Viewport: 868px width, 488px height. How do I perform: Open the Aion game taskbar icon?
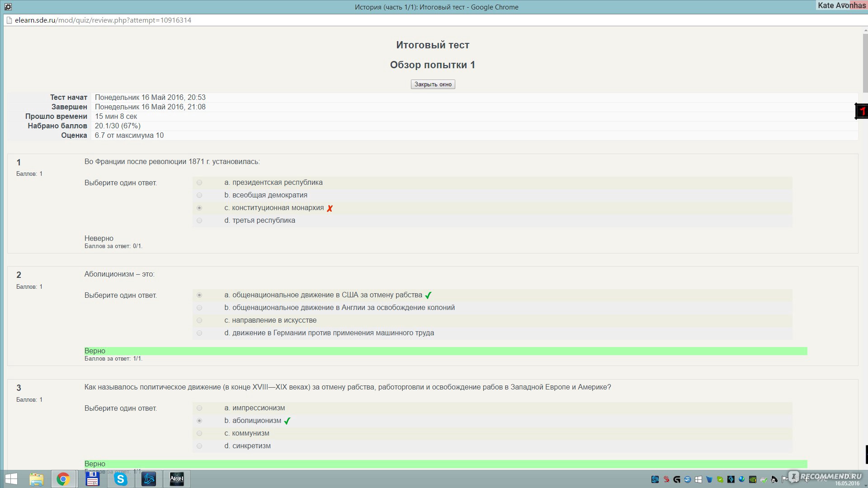[x=177, y=479]
